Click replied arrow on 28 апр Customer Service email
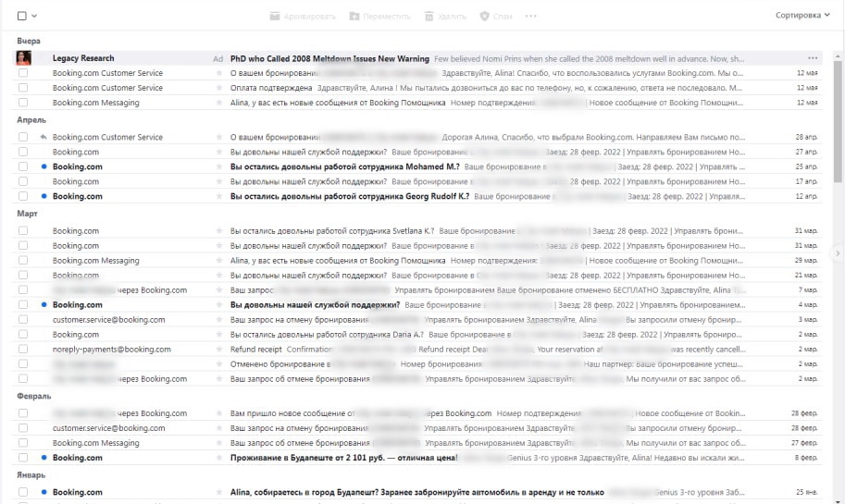Viewport: 845px width, 504px height. pos(43,137)
